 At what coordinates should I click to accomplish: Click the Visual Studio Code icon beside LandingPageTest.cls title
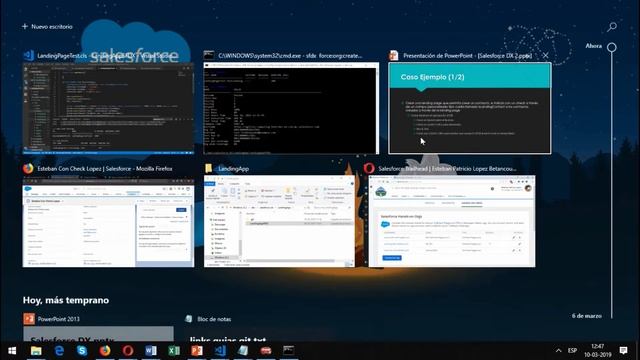click(28, 55)
